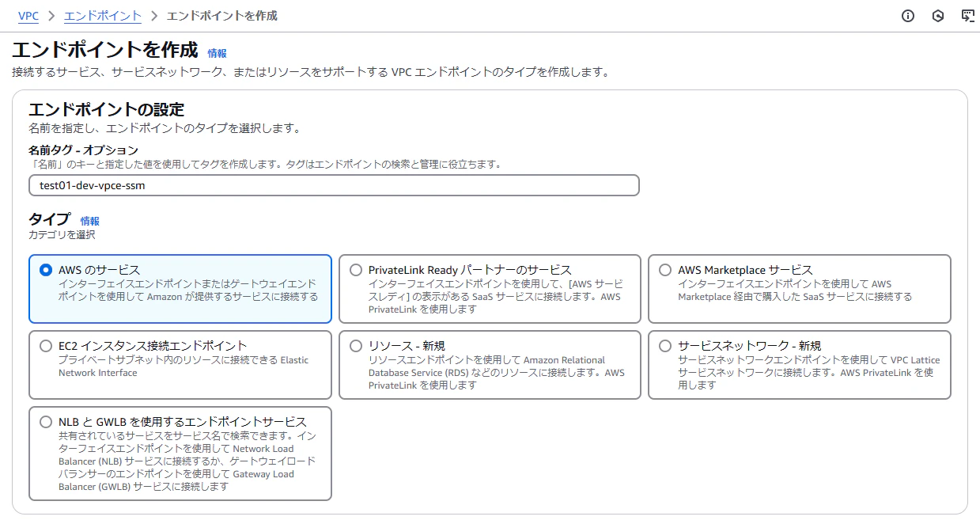The width and height of the screenshot is (980, 524).
Task: Click the hexagon settings icon in top bar
Action: pyautogui.click(x=938, y=16)
